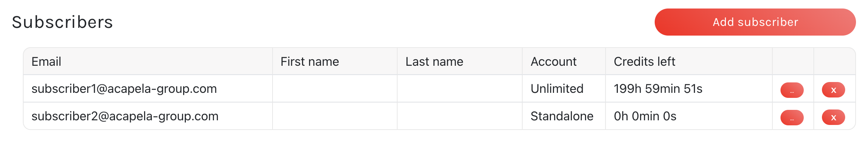The width and height of the screenshot is (868, 147).
Task: Open the edit options for subscriber1
Action: pyautogui.click(x=792, y=90)
